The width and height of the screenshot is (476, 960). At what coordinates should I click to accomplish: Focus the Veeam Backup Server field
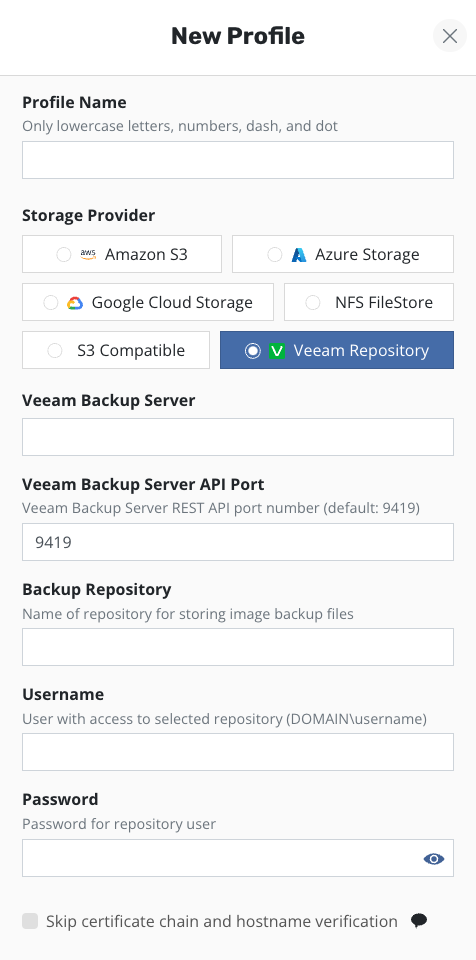238,437
